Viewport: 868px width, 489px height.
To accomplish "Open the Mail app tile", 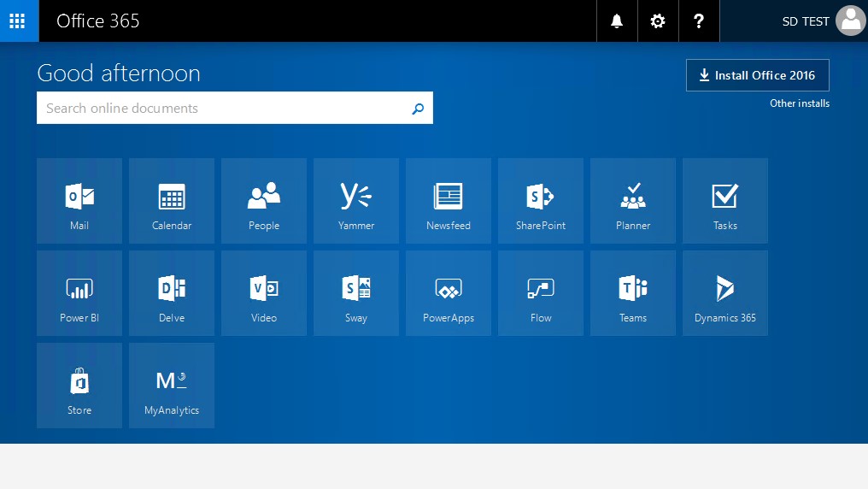I will (x=79, y=201).
